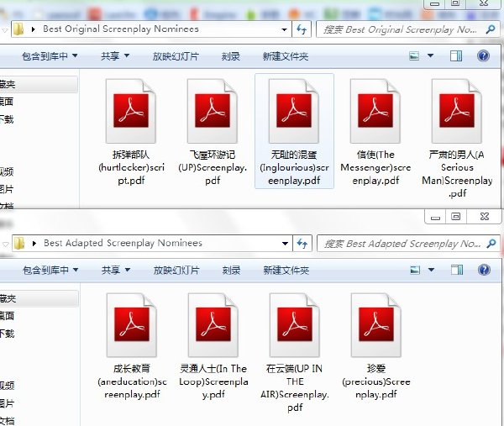Select 灵通人士(In The Loop)Screenplay.pdf icon
504x426 pixels.
click(213, 324)
